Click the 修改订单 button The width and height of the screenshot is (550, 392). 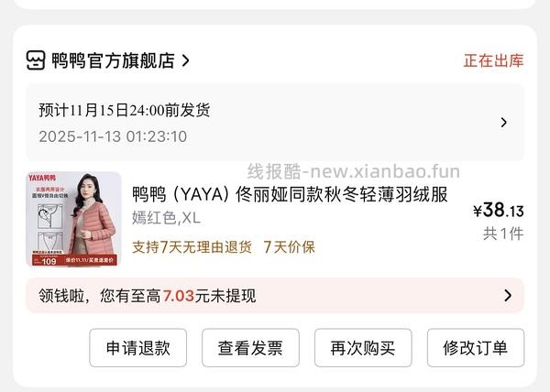point(476,348)
